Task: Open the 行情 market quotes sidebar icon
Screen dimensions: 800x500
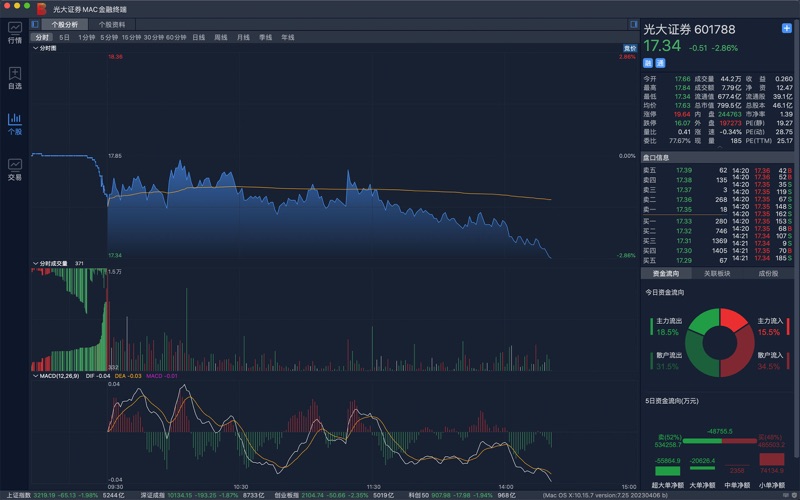Action: coord(15,33)
